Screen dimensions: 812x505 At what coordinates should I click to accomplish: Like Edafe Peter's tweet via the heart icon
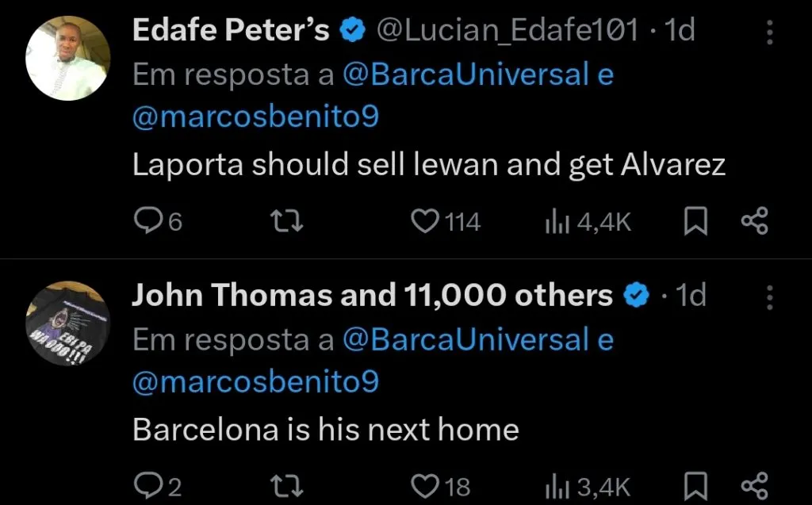[x=425, y=221]
